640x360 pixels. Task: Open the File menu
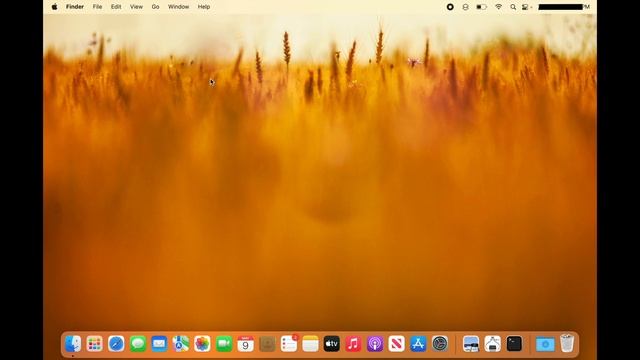coord(97,7)
